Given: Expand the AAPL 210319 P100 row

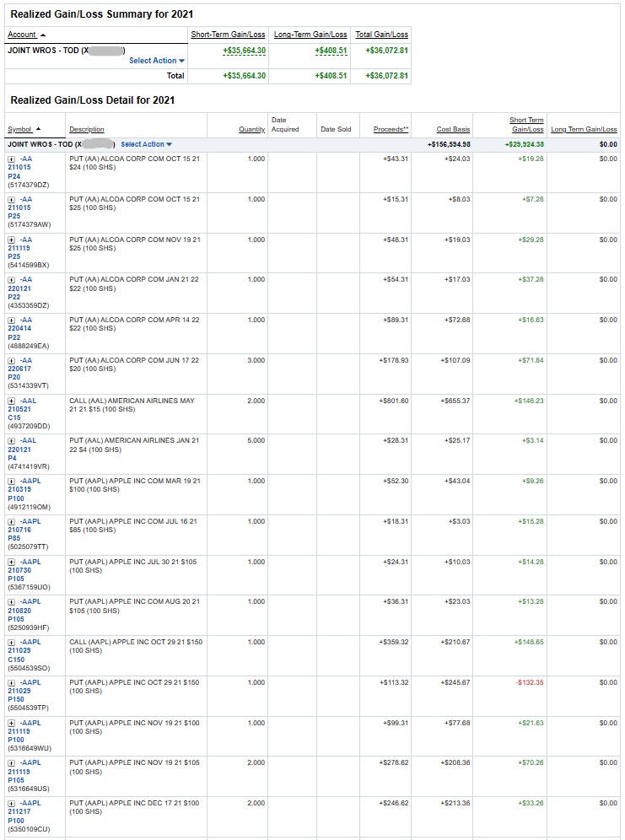Looking at the screenshot, I should click(11, 481).
